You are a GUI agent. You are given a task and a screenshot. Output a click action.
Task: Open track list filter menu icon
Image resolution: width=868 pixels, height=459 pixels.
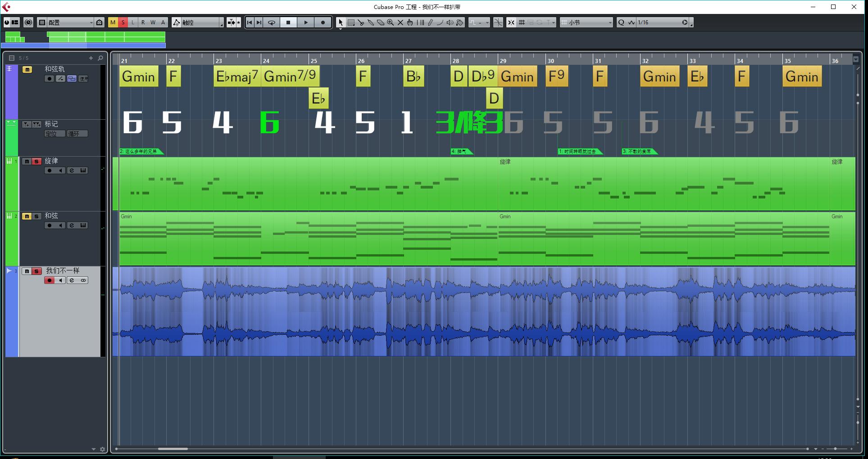[12, 58]
